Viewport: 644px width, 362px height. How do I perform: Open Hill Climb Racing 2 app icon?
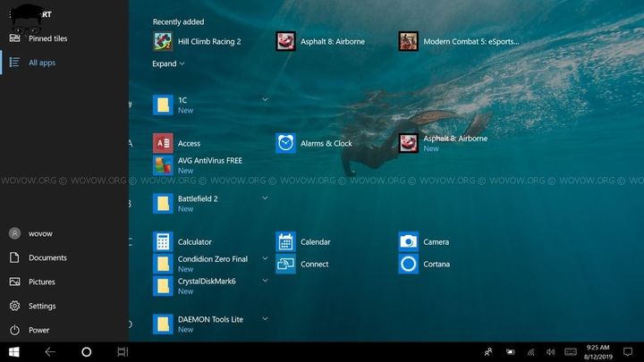pyautogui.click(x=162, y=41)
